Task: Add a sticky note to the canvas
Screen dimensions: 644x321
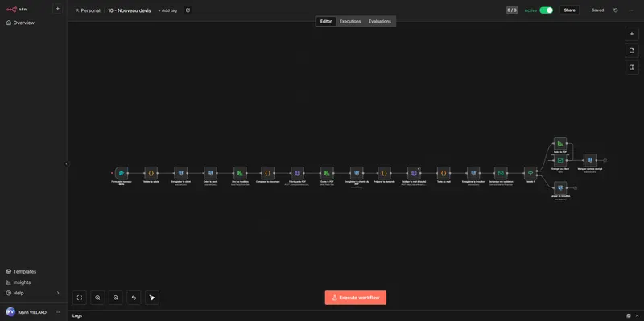Action: (632, 51)
